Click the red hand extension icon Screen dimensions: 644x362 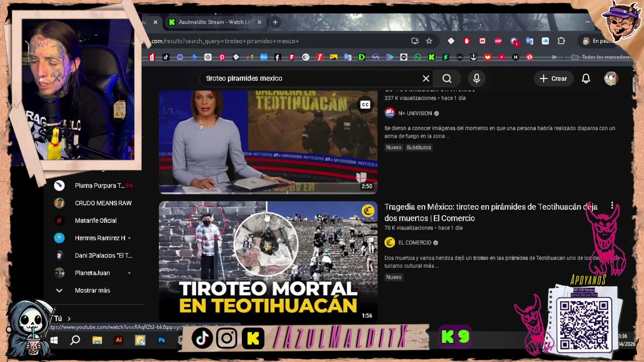pyautogui.click(x=466, y=41)
